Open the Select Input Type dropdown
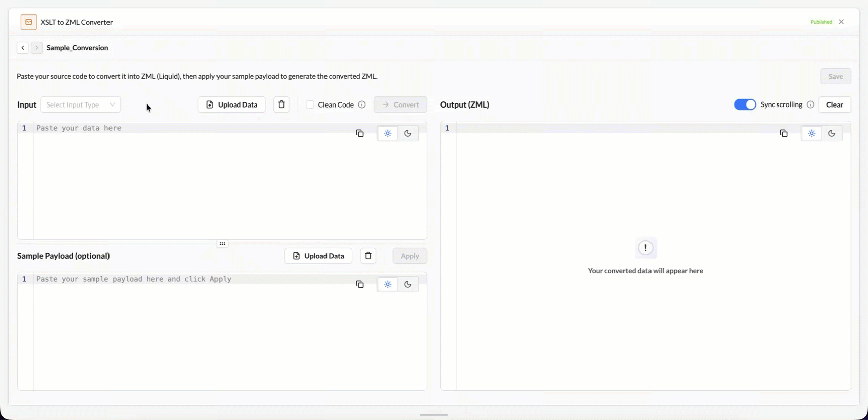The width and height of the screenshot is (868, 420). click(80, 104)
